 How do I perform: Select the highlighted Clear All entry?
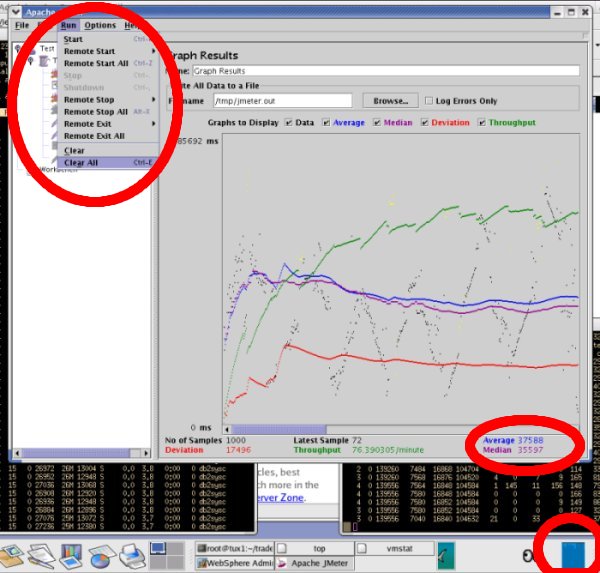click(x=108, y=163)
